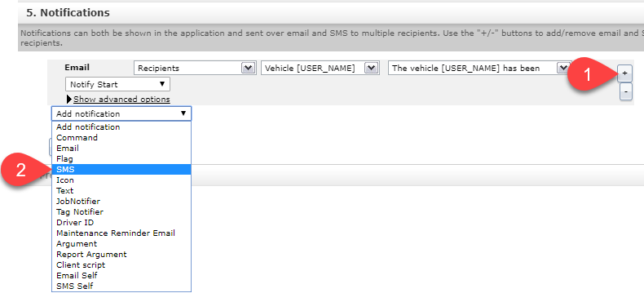Click the minus button to remove recipient
The width and height of the screenshot is (644, 302).
coord(625,91)
